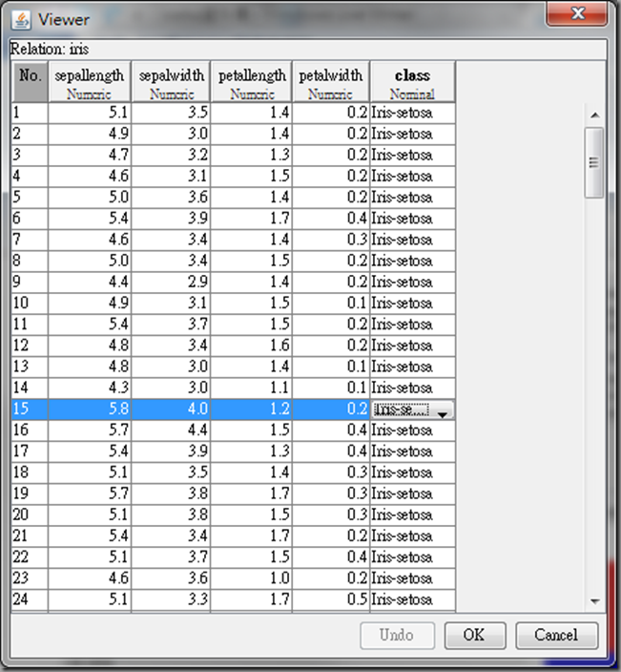Click sepalwidth value 3.8 in row 20

point(171,514)
